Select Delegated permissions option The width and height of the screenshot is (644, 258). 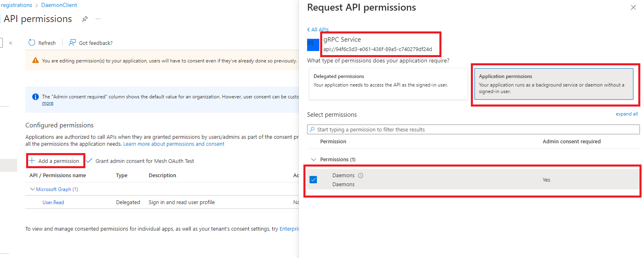388,84
